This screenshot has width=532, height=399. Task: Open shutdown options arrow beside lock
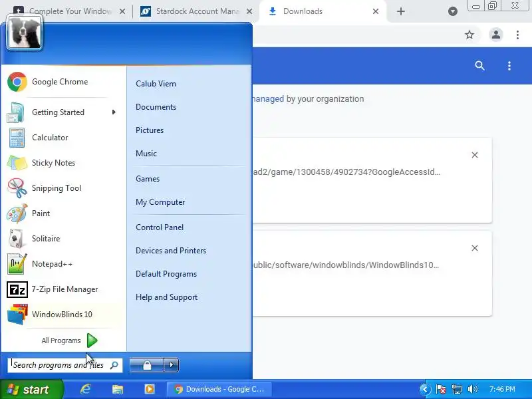coord(172,365)
